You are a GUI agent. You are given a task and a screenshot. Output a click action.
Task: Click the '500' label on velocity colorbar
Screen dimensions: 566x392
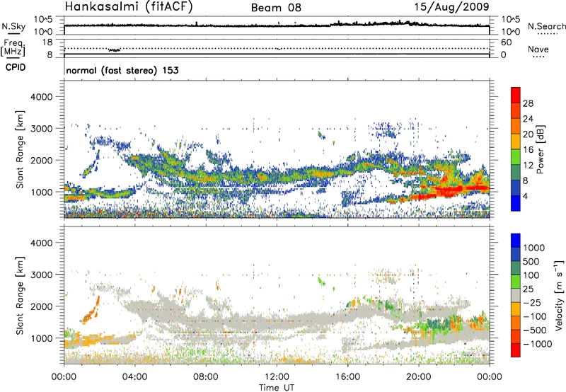point(531,261)
